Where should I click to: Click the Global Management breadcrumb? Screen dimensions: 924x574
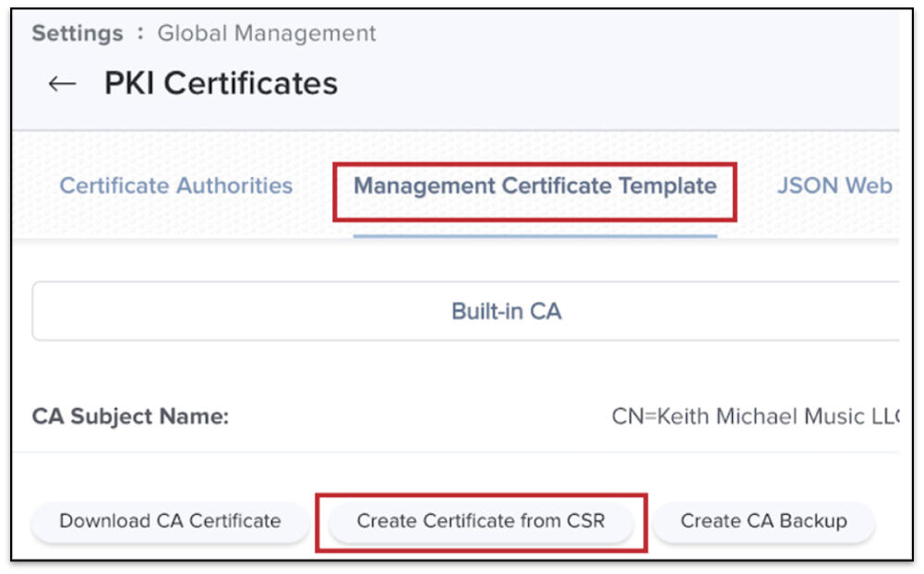pos(266,33)
